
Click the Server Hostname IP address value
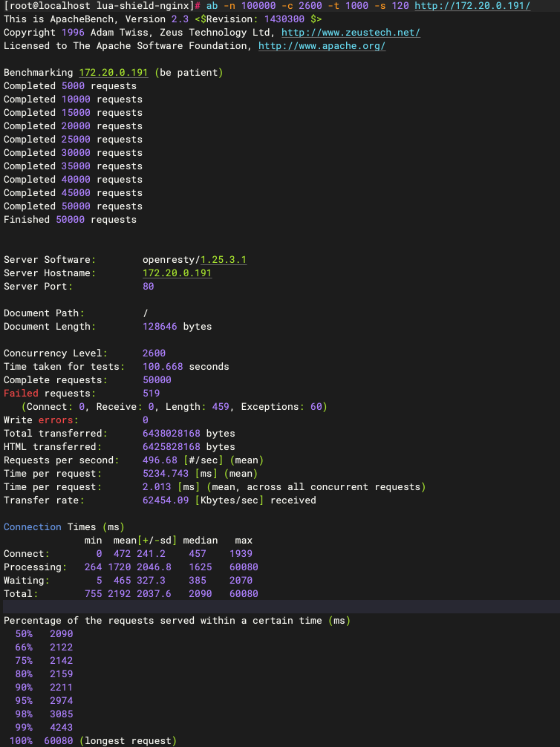177,273
